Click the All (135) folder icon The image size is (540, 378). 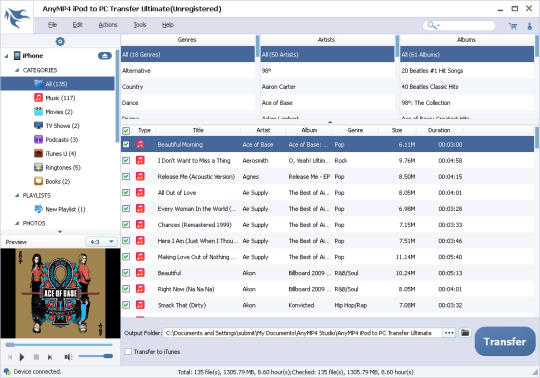pyautogui.click(x=38, y=84)
